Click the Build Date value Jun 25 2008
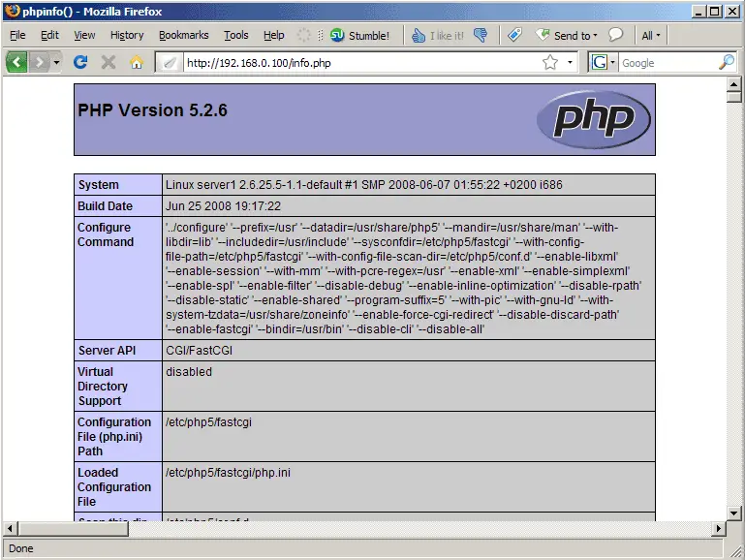The width and height of the screenshot is (745, 560). click(224, 206)
